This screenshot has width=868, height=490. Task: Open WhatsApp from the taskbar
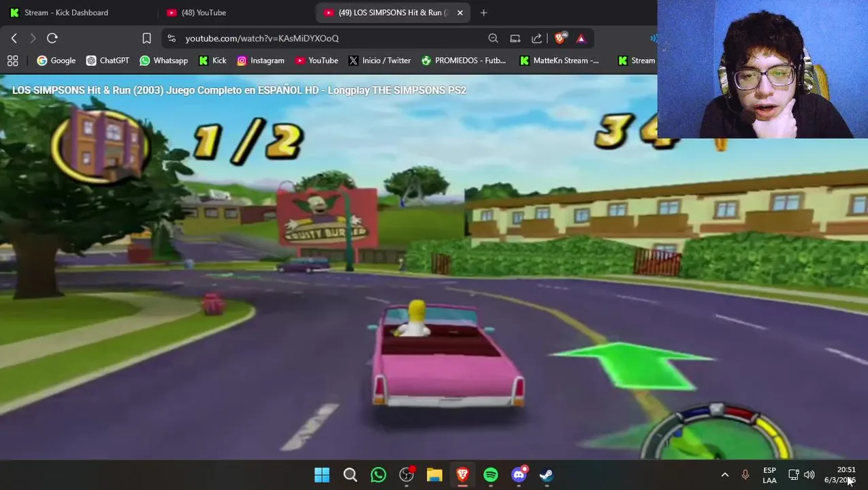[x=378, y=475]
